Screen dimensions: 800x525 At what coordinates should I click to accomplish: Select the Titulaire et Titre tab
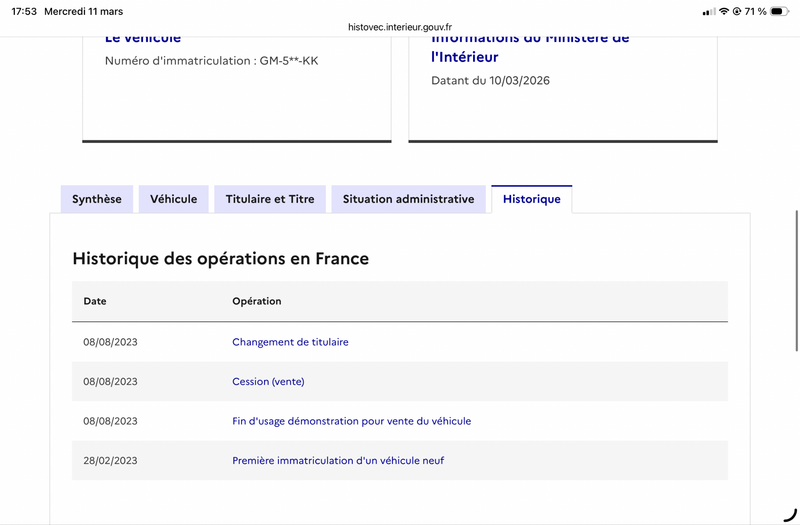click(270, 199)
